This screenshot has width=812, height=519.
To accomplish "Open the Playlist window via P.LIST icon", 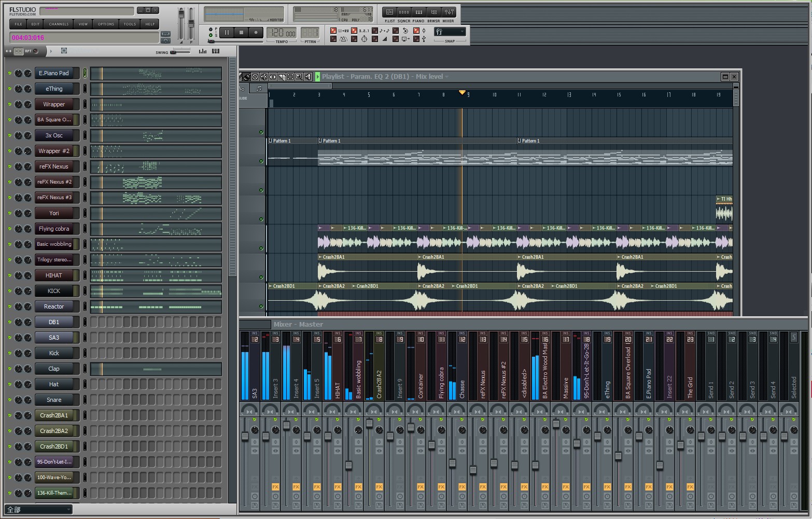I will (389, 12).
